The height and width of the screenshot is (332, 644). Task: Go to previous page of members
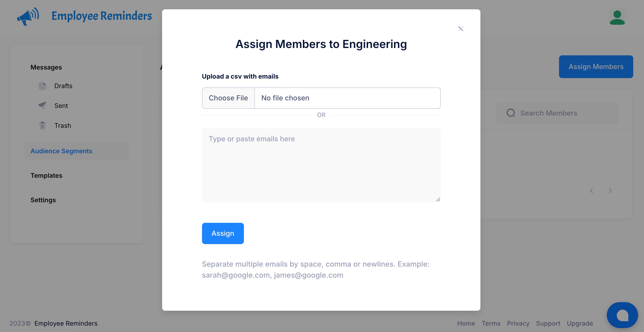[x=592, y=190]
